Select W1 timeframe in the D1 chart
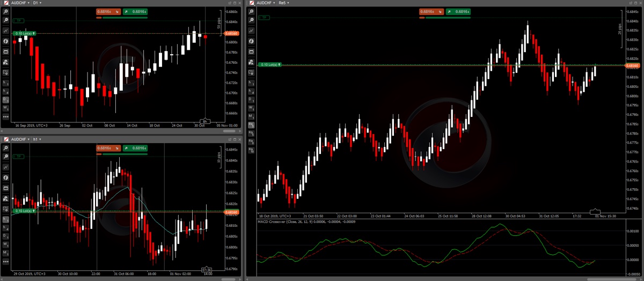This screenshot has width=644, height=281. (5, 107)
